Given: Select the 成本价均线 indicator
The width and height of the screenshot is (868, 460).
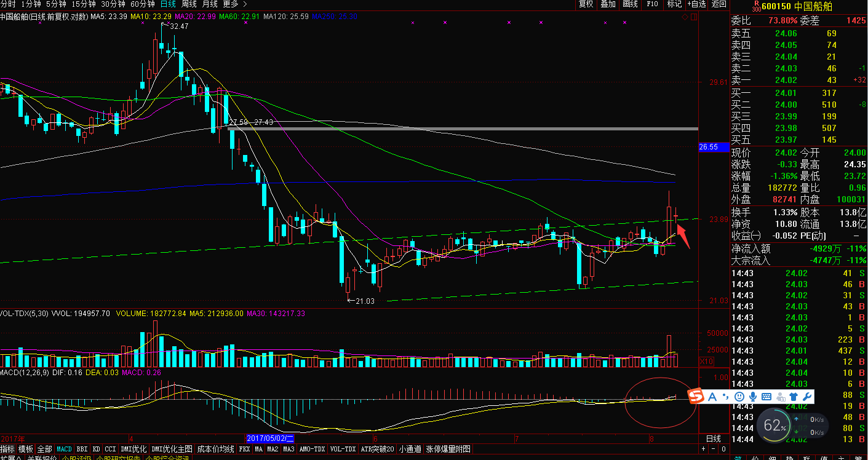Looking at the screenshot, I should coord(215,450).
